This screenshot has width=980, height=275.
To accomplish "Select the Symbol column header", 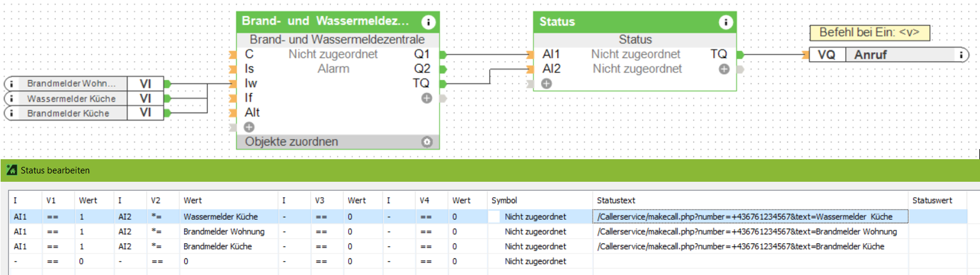I will point(504,201).
